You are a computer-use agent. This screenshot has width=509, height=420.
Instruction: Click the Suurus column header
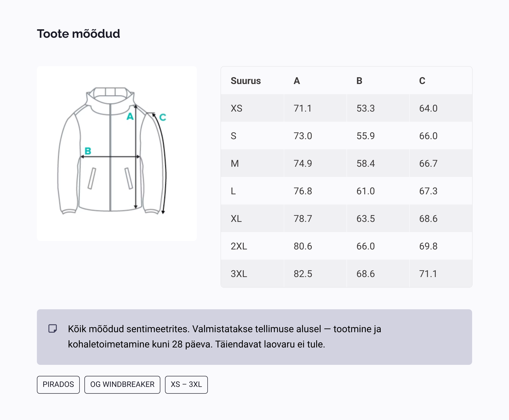246,81
